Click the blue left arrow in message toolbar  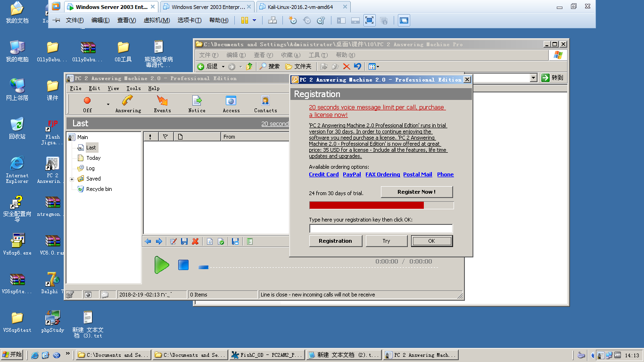pos(148,241)
